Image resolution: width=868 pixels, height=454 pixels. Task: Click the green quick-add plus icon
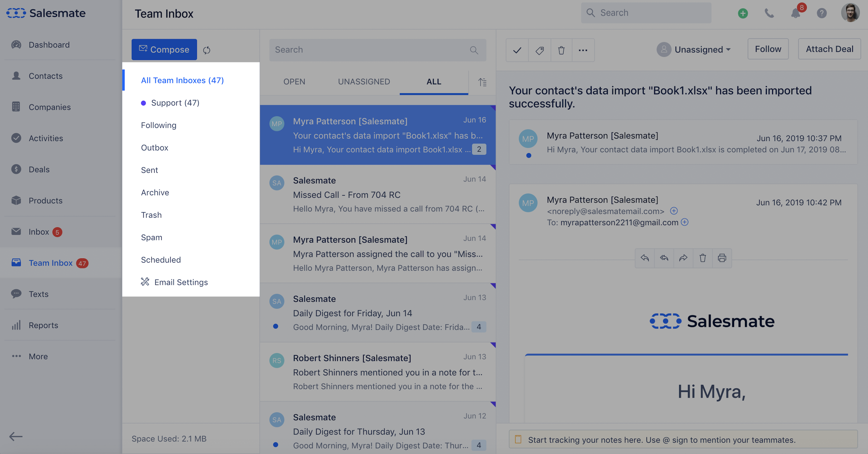pyautogui.click(x=743, y=14)
